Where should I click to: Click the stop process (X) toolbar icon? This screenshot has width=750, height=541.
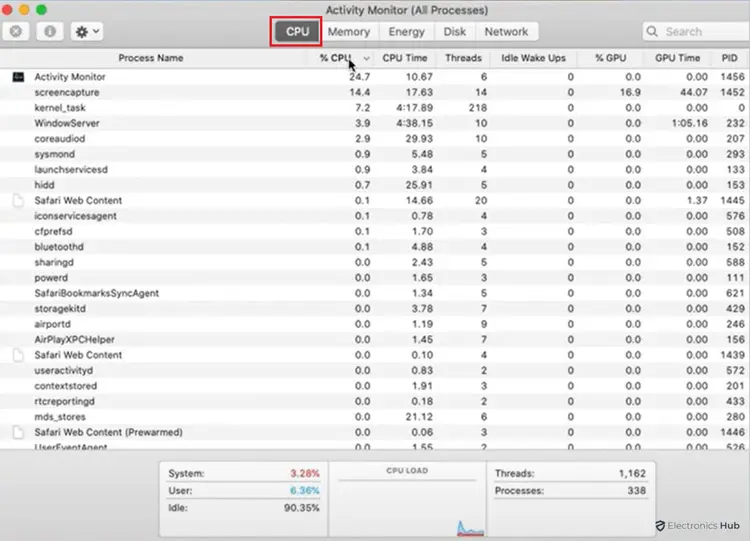16,32
